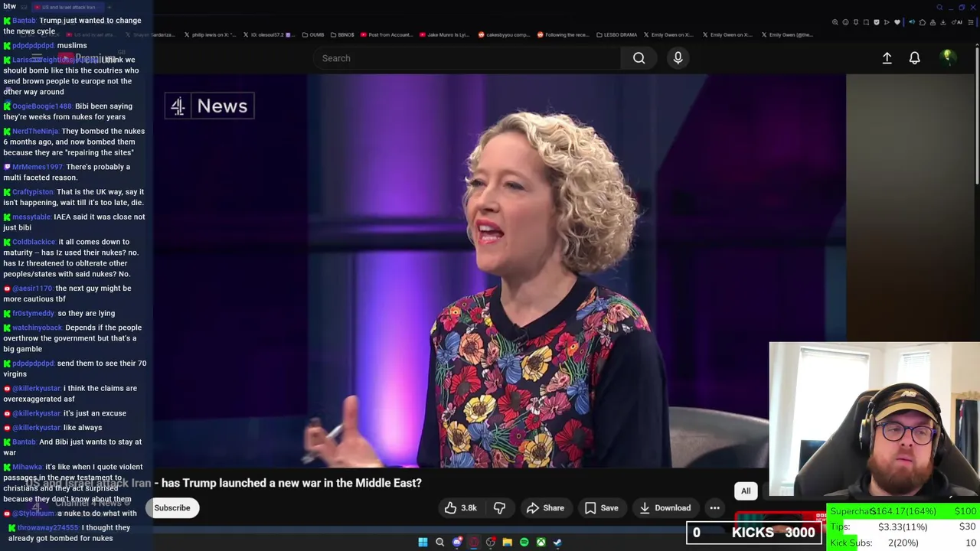Click the Channel 4 News video player
The height and width of the screenshot is (551, 980).
click(499, 271)
